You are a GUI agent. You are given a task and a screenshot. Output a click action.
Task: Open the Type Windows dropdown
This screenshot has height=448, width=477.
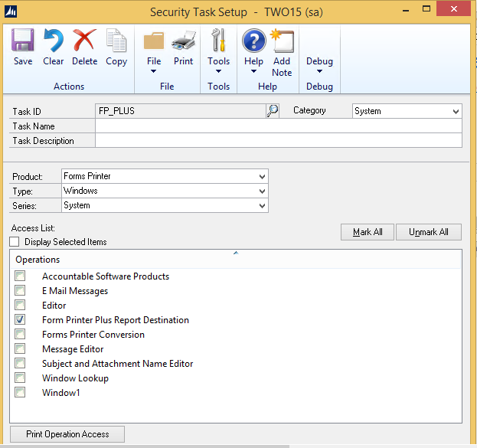pyautogui.click(x=165, y=191)
